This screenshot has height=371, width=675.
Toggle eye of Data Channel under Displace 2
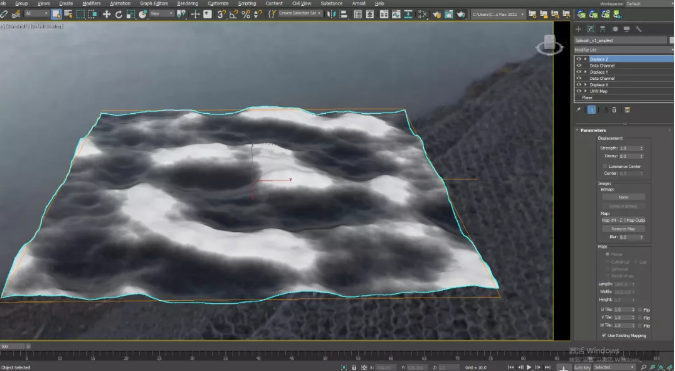coord(579,65)
